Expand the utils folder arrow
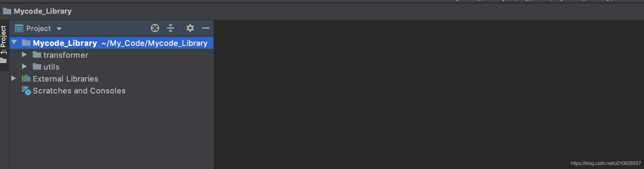This screenshot has height=169, width=644. coord(24,66)
